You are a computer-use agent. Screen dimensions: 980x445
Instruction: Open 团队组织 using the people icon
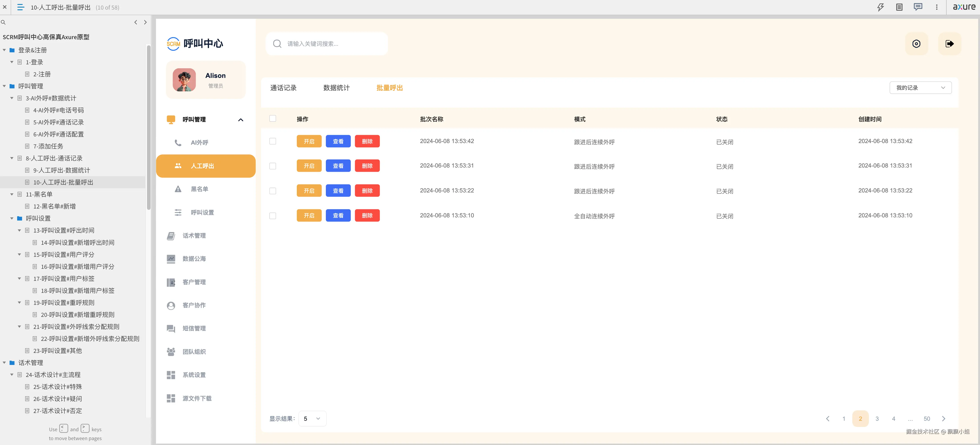171,352
